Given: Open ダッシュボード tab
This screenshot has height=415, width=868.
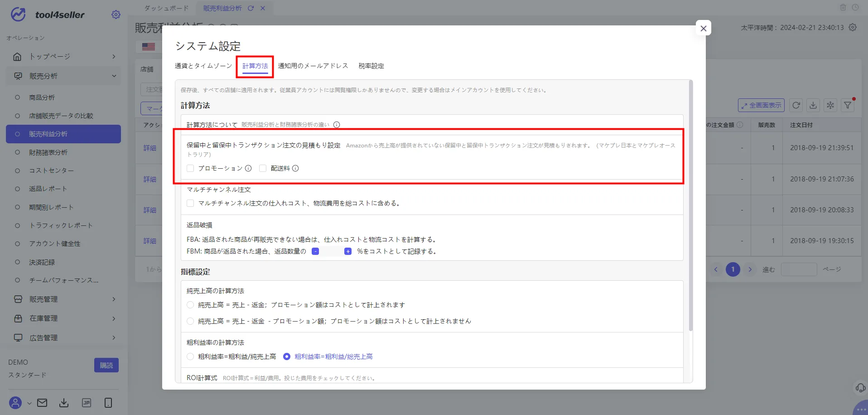Looking at the screenshot, I should pyautogui.click(x=166, y=8).
